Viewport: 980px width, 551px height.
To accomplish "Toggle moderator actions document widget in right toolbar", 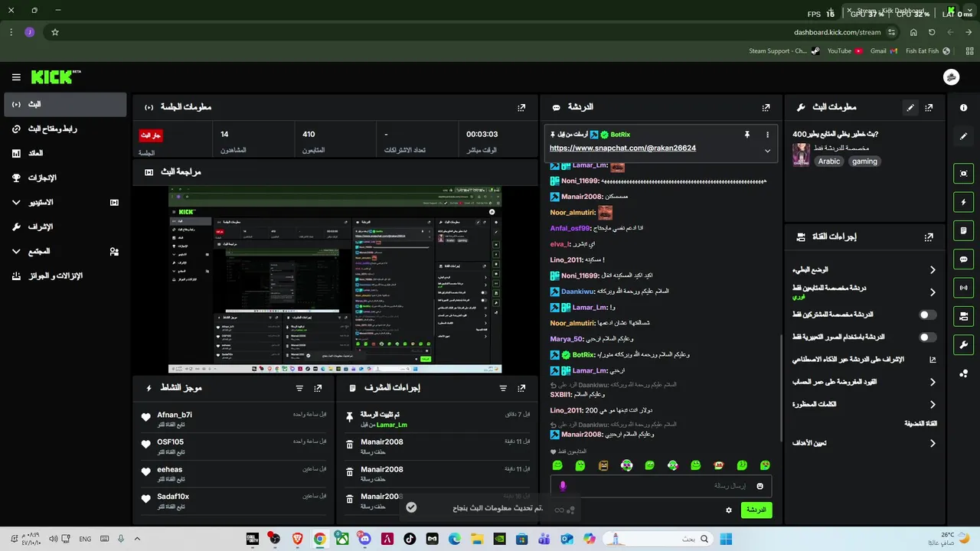I will tap(964, 230).
